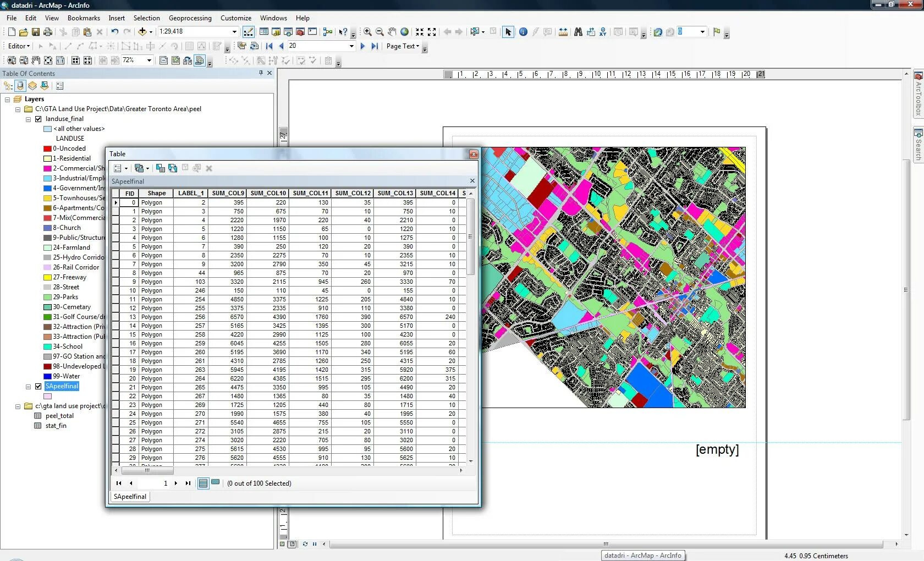The height and width of the screenshot is (561, 924).
Task: Select the Pan hand tool
Action: [392, 32]
